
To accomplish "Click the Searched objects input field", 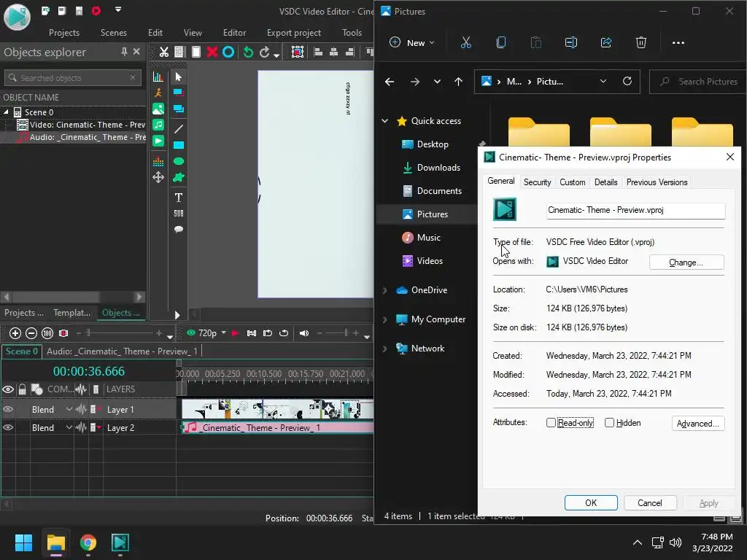I will 73,77.
